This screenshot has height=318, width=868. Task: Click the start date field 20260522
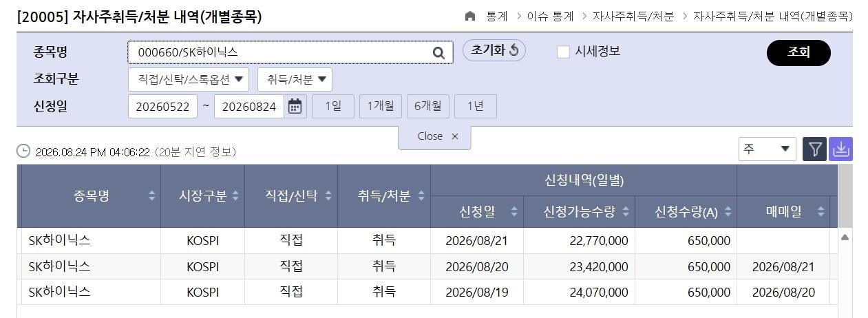[x=163, y=107]
